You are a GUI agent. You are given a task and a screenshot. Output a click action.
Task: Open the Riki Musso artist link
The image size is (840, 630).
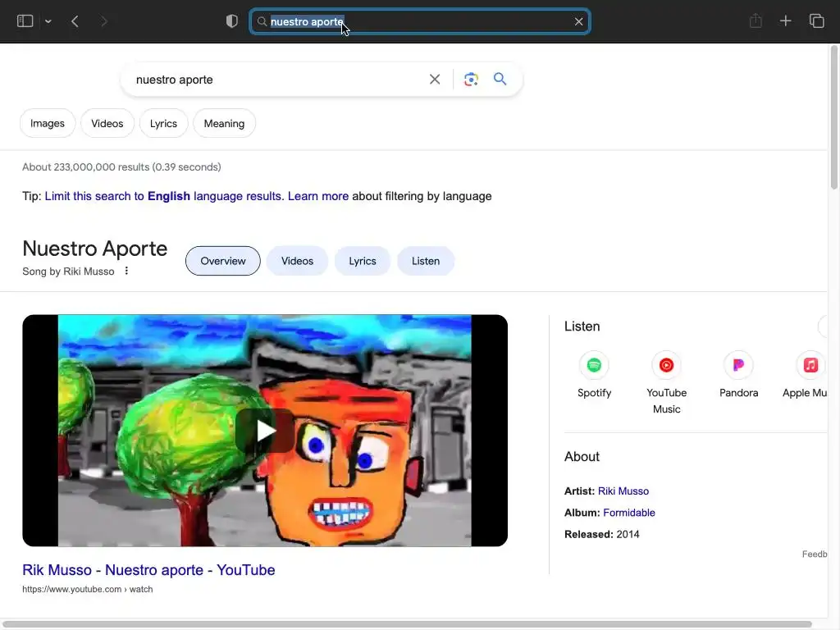tap(623, 491)
